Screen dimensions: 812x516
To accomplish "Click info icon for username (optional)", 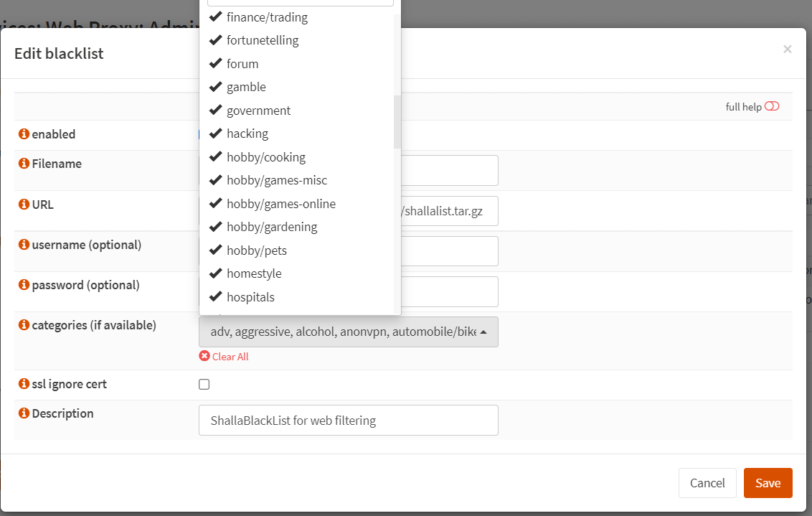I will point(24,245).
